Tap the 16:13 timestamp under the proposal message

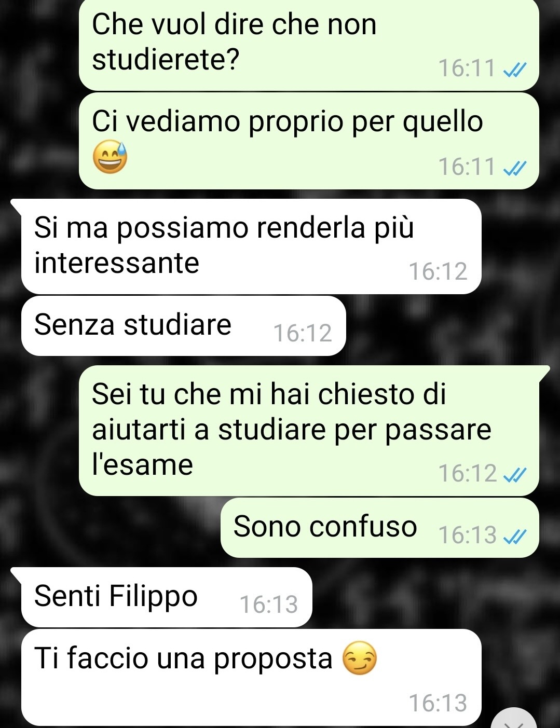438,703
